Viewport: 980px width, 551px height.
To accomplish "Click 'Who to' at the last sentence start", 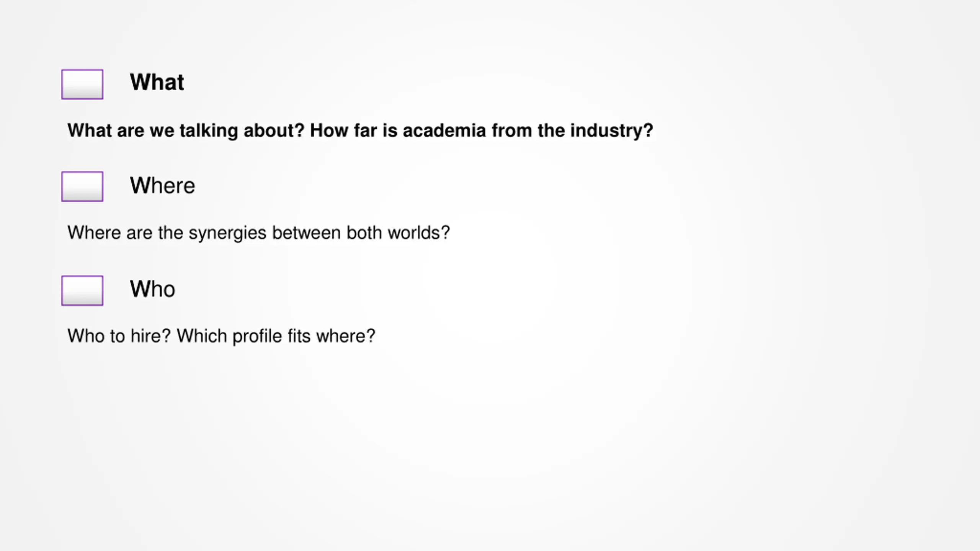I will pyautogui.click(x=96, y=336).
